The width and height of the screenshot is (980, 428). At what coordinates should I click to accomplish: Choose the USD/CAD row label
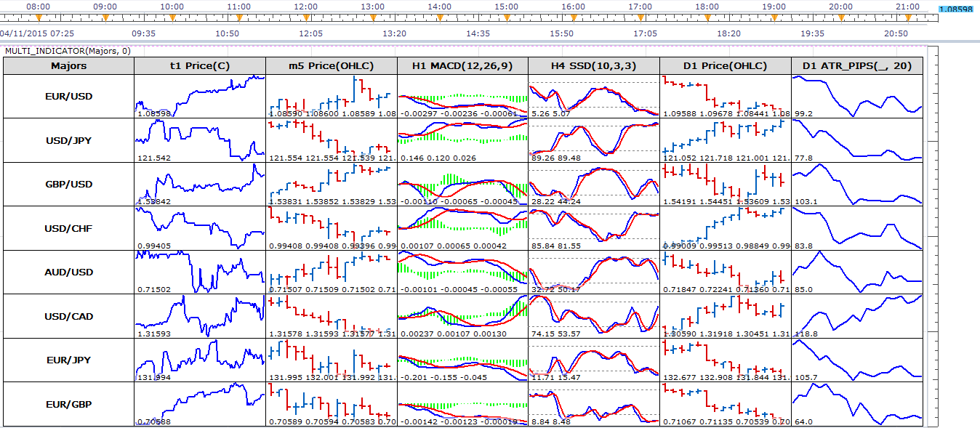(x=69, y=316)
